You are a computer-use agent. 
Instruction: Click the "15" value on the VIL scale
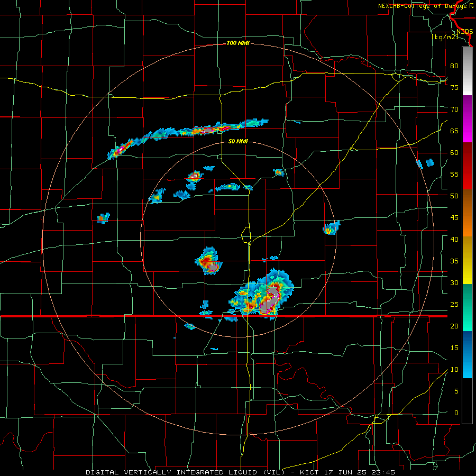[x=454, y=348]
